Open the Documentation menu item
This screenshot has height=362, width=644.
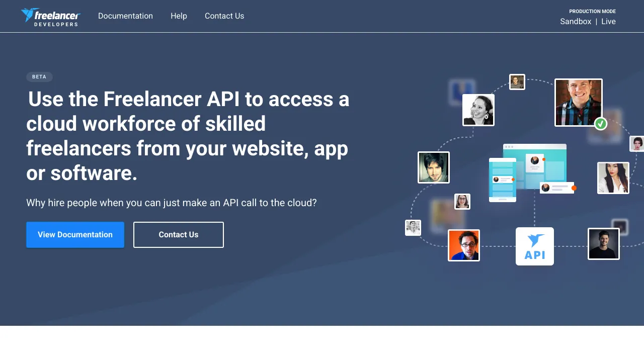125,16
